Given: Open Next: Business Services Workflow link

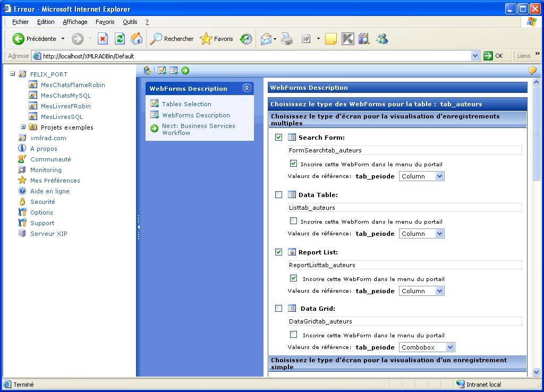Looking at the screenshot, I should click(x=198, y=129).
